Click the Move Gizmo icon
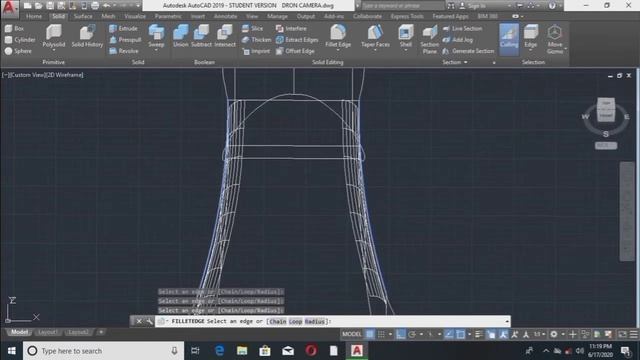 (554, 32)
